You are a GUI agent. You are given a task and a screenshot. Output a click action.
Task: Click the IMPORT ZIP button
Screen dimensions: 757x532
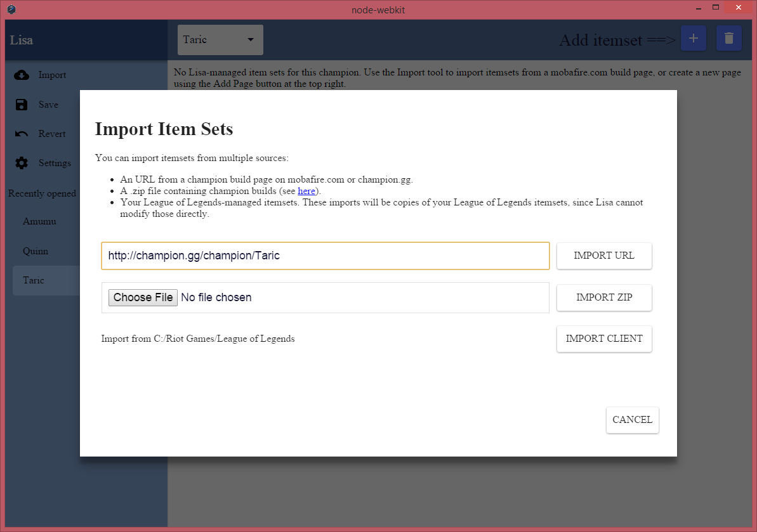coord(604,297)
